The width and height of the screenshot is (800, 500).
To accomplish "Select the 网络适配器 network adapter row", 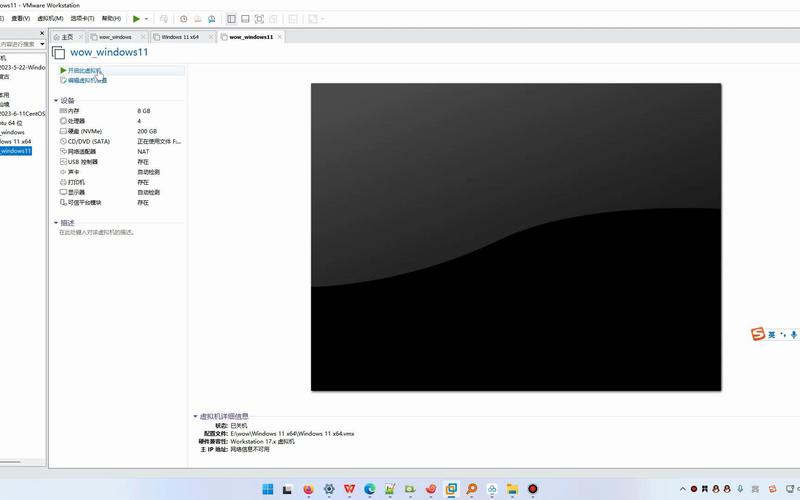I will coord(120,152).
